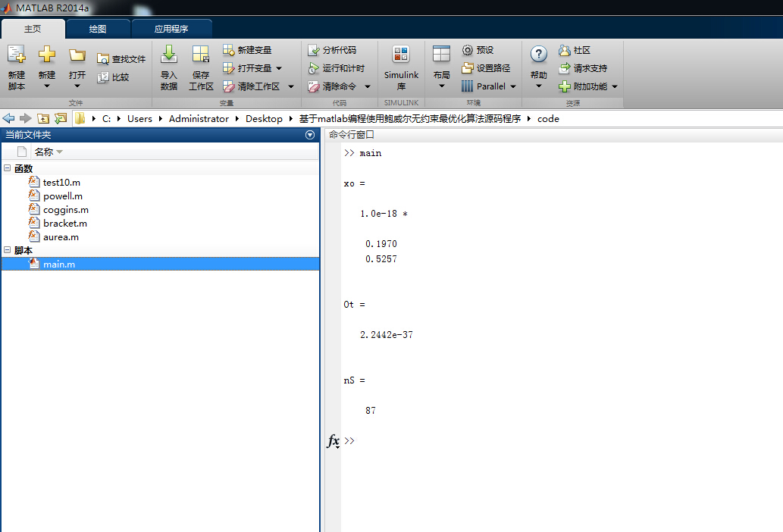
Task: Click the Find Files (查找文件) icon
Action: (102, 59)
